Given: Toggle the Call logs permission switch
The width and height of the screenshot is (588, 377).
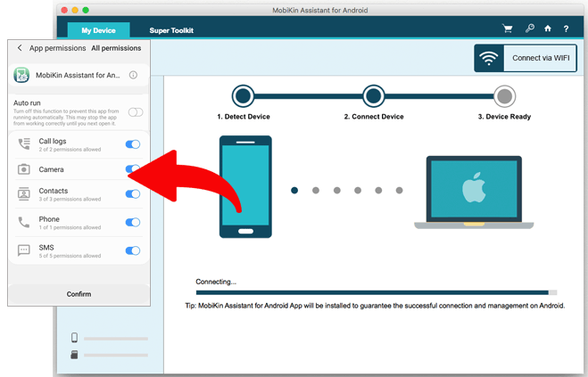Looking at the screenshot, I should [x=133, y=144].
